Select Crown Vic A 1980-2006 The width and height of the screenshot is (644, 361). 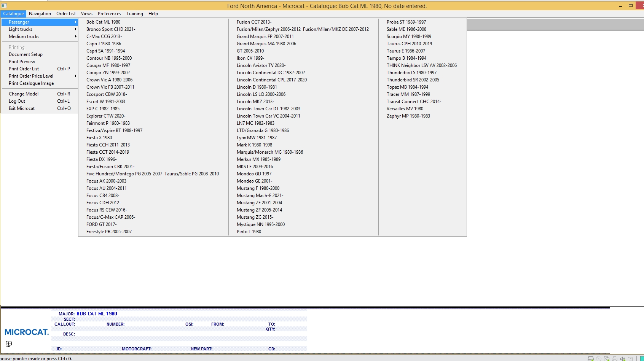tap(109, 80)
